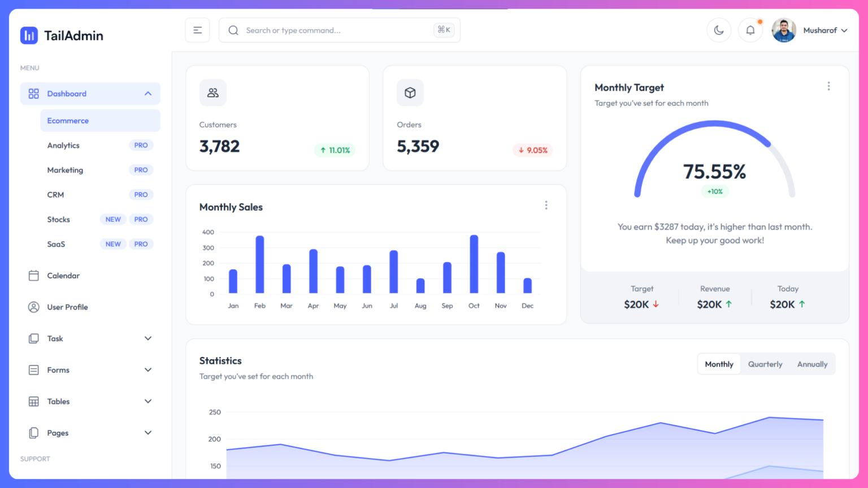Click the Orders box icon

click(410, 93)
